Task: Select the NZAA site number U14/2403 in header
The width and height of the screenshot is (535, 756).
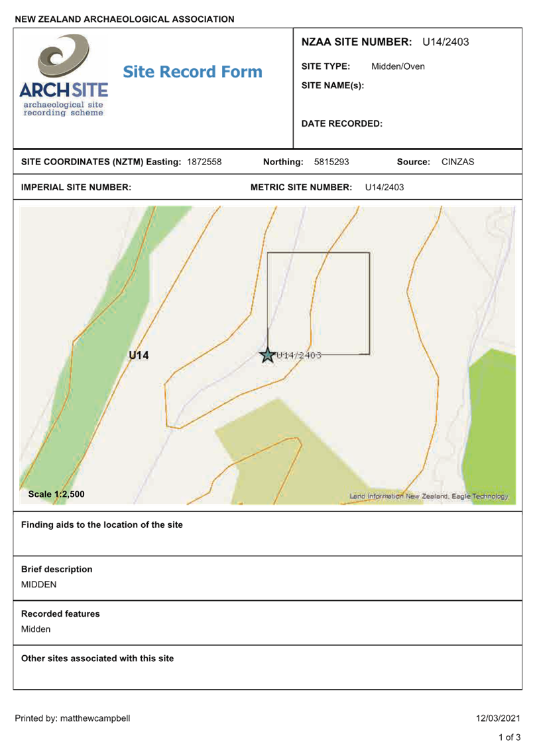Action: click(x=446, y=42)
